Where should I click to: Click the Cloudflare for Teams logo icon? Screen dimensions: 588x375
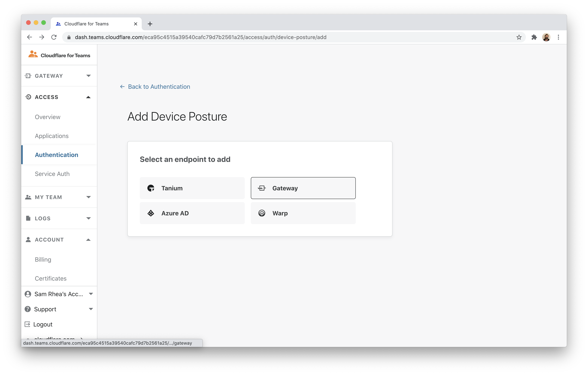click(33, 54)
